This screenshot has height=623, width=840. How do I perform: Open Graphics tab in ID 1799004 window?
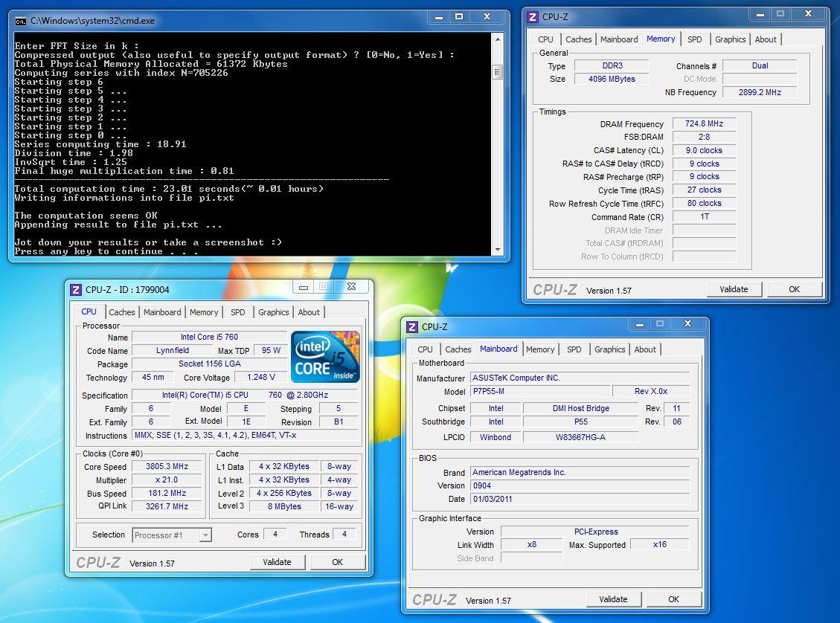tap(273, 312)
